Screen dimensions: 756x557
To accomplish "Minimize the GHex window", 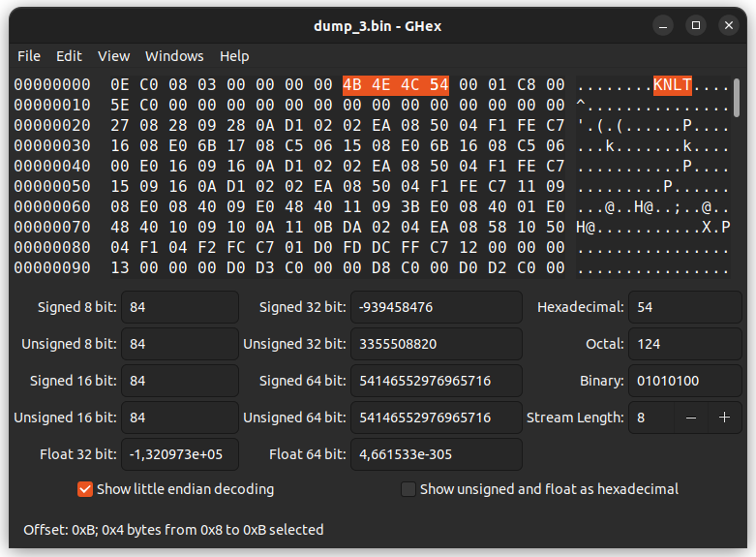I will (661, 24).
